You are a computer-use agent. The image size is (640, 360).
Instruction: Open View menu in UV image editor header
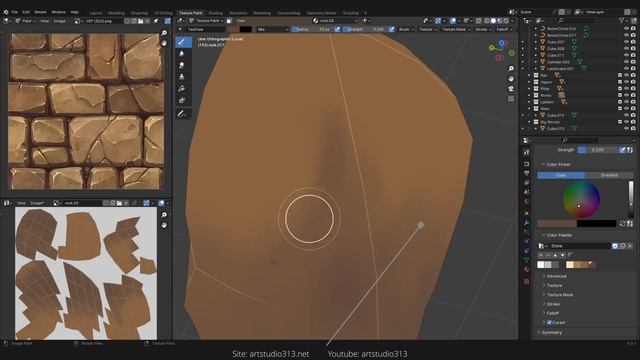(21, 203)
